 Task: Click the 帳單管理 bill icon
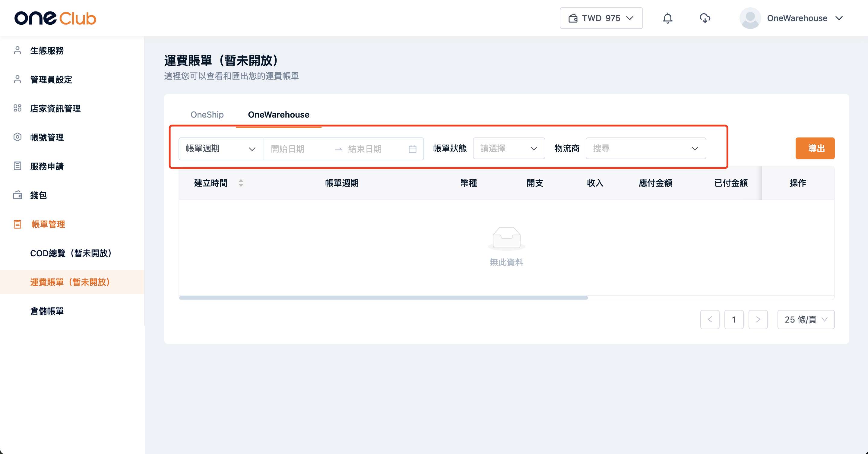(17, 224)
